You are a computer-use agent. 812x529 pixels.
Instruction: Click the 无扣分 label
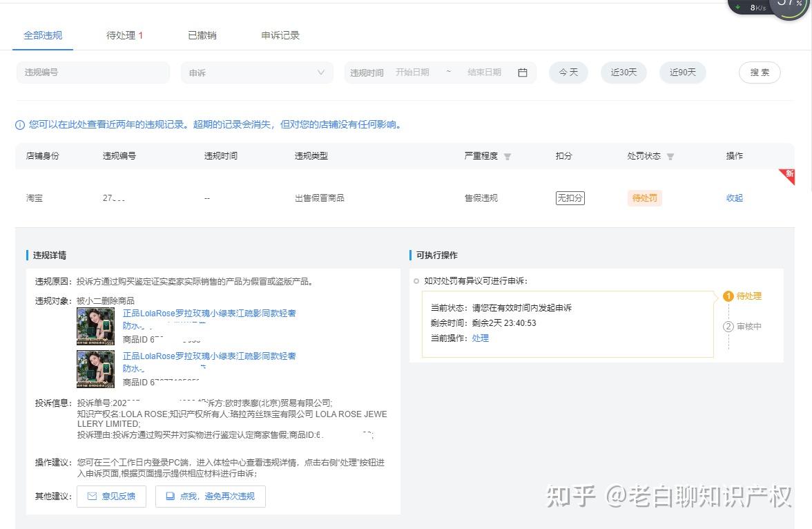[x=570, y=198]
